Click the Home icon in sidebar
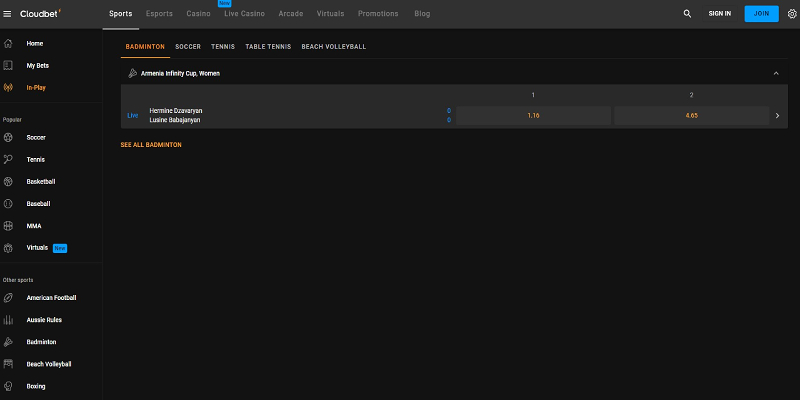800x400 pixels. pos(9,44)
